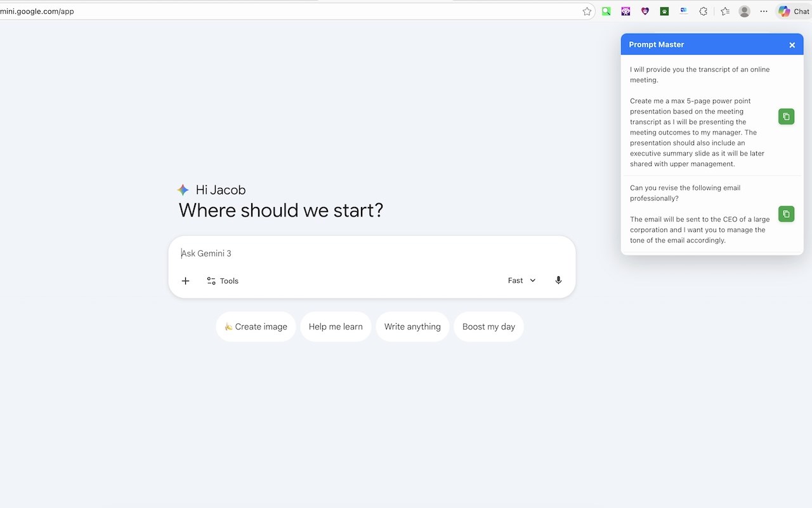Close the Prompt Master panel
This screenshot has width=812, height=508.
click(792, 45)
